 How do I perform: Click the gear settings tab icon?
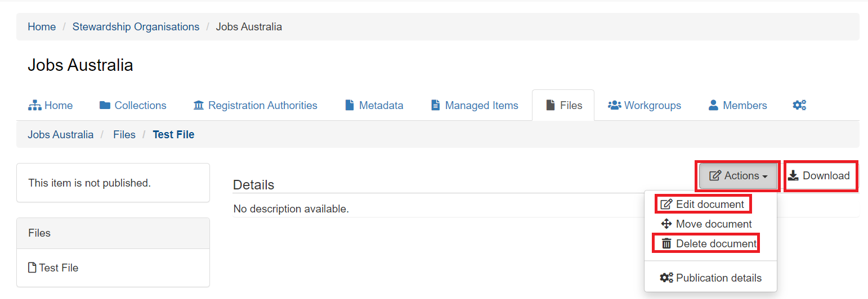click(x=799, y=105)
